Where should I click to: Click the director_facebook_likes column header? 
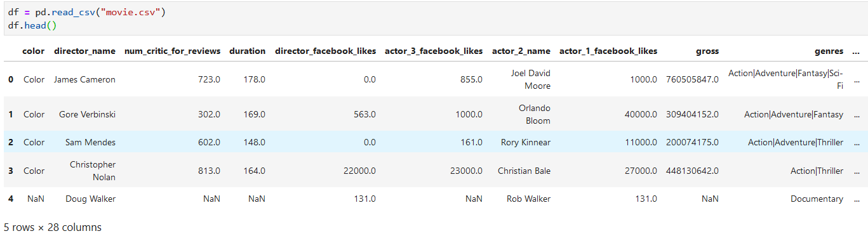(325, 51)
